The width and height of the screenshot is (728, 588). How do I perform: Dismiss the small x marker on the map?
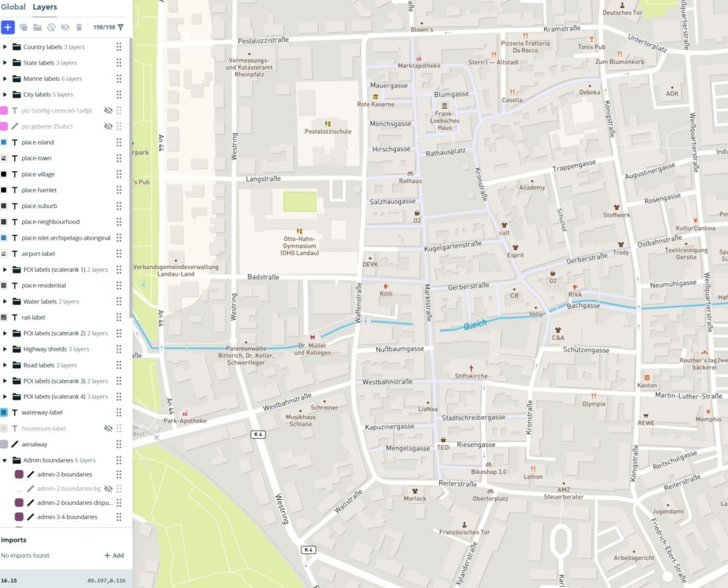[x=155, y=437]
